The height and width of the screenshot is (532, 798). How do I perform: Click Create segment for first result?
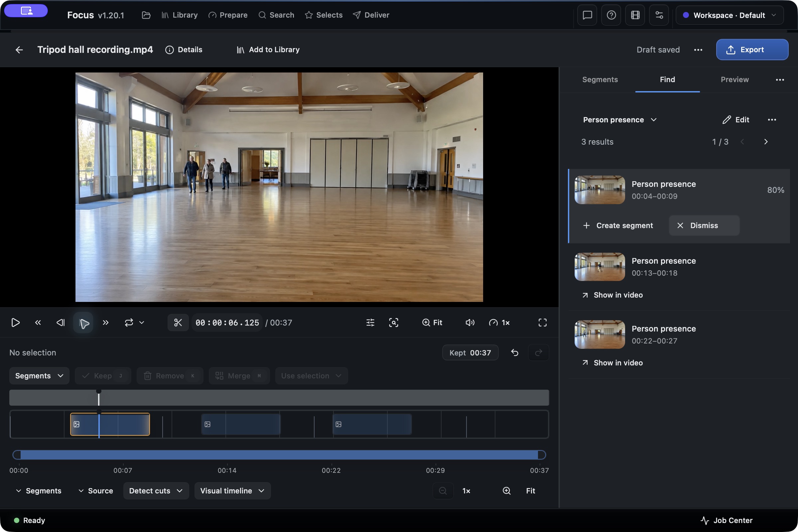pyautogui.click(x=618, y=225)
